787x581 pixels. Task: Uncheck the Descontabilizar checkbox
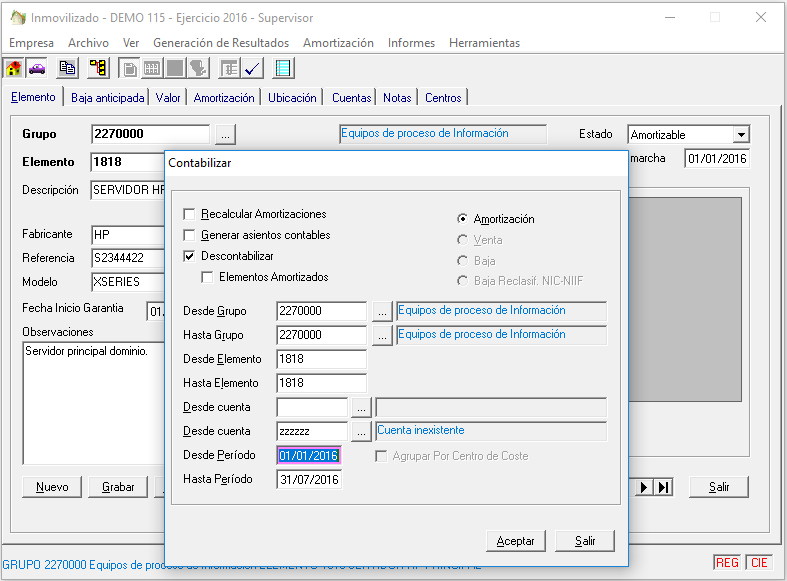(190, 256)
